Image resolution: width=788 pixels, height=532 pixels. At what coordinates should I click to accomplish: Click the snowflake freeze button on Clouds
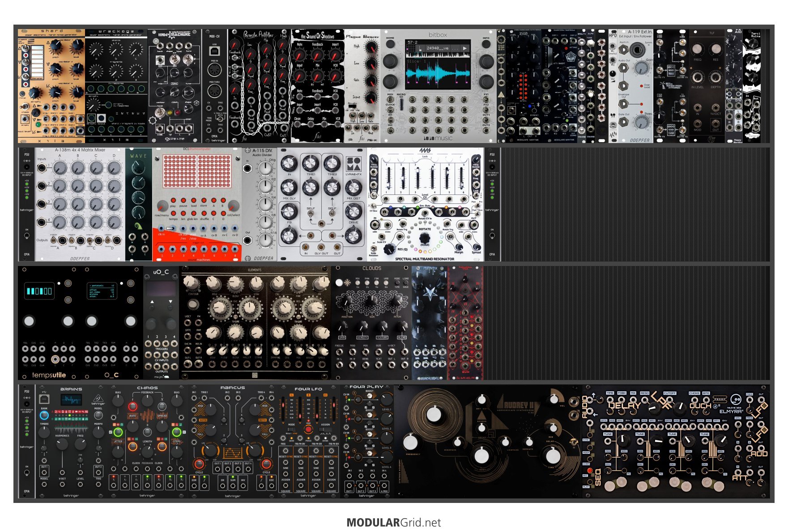coord(339,283)
